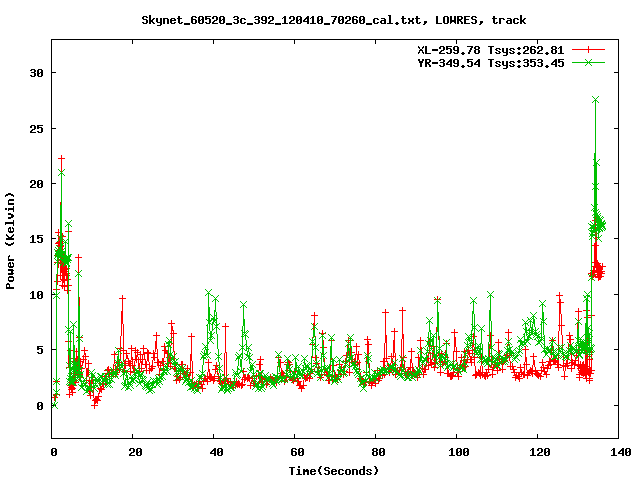The width and height of the screenshot is (640, 480).
Task: Click the x-axis tick label '20'
Action: click(135, 452)
